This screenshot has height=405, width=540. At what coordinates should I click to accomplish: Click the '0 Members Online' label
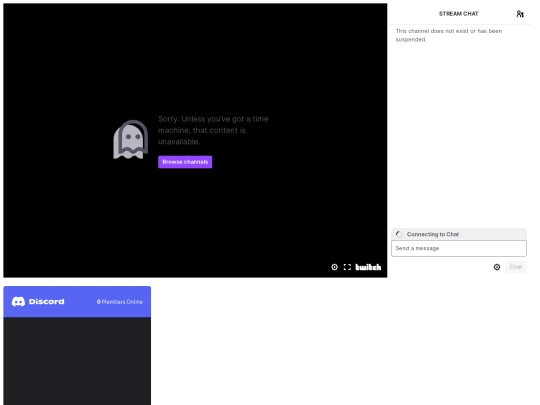point(120,302)
